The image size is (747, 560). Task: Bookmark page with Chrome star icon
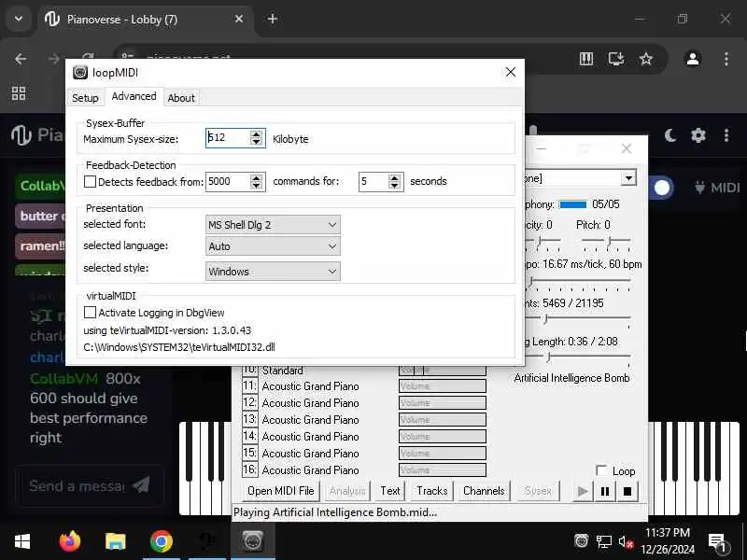click(x=646, y=59)
